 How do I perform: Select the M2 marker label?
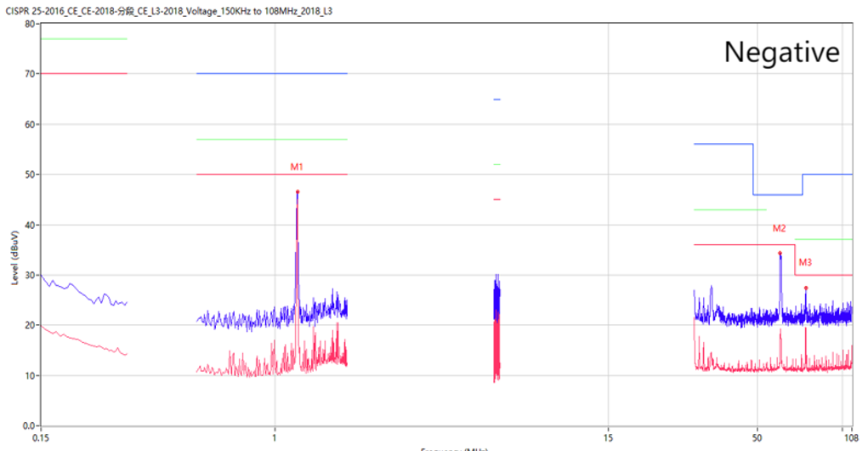tap(779, 228)
